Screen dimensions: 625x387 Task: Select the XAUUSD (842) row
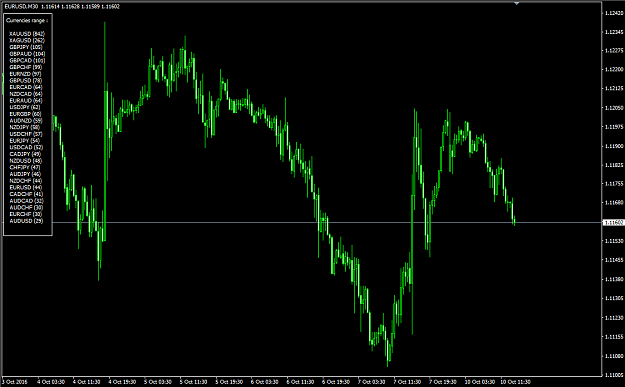(x=27, y=34)
